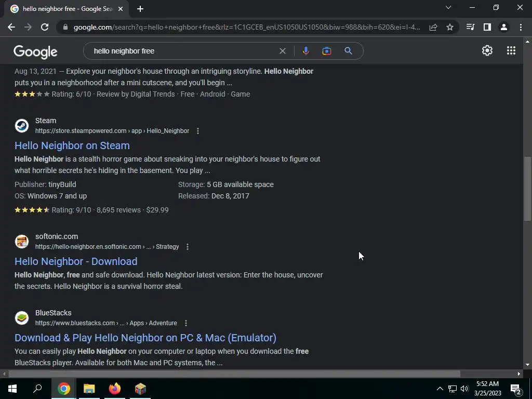Click the address bar URL

247,27
